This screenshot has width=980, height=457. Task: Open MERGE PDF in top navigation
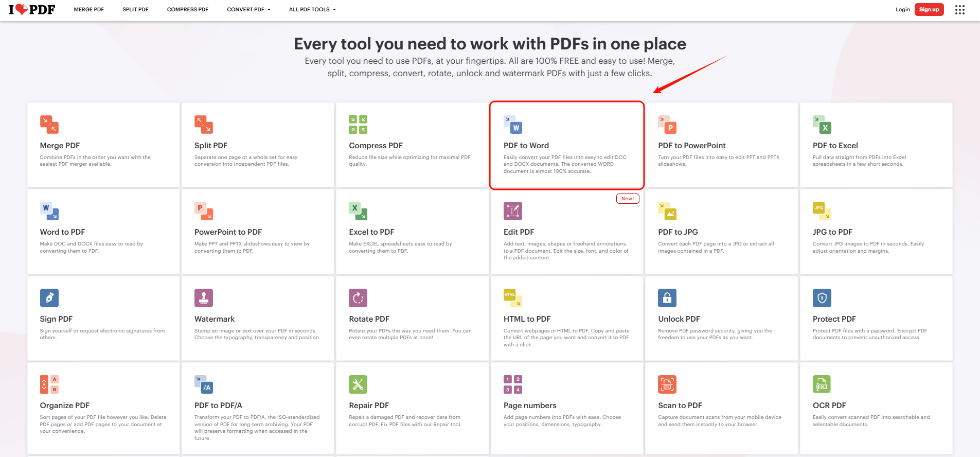coord(89,10)
